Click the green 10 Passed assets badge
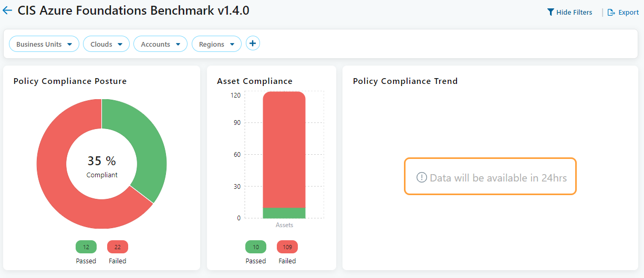The height and width of the screenshot is (278, 644). tap(256, 247)
